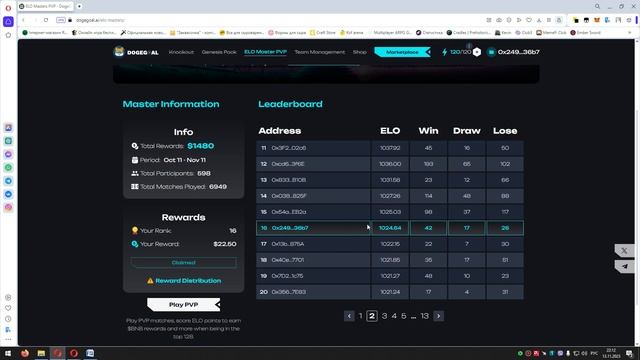Jump to leaderboard page 13

click(x=425, y=316)
